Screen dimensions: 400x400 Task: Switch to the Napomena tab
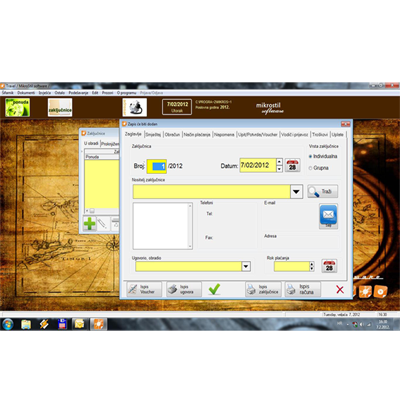pos(224,135)
